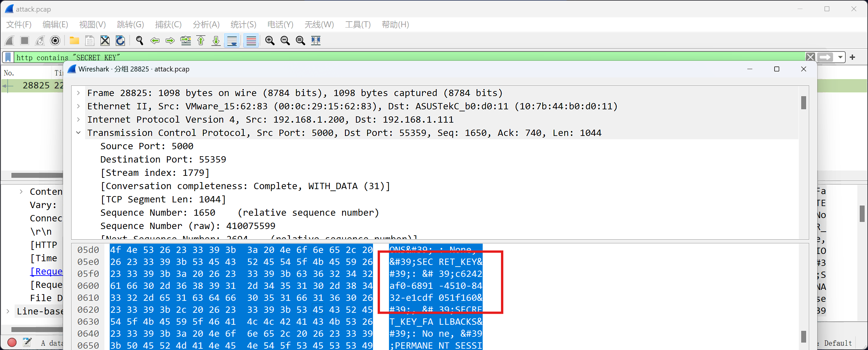Toggle auto-scroll during live capture
Image resolution: width=868 pixels, height=350 pixels.
pyautogui.click(x=232, y=41)
